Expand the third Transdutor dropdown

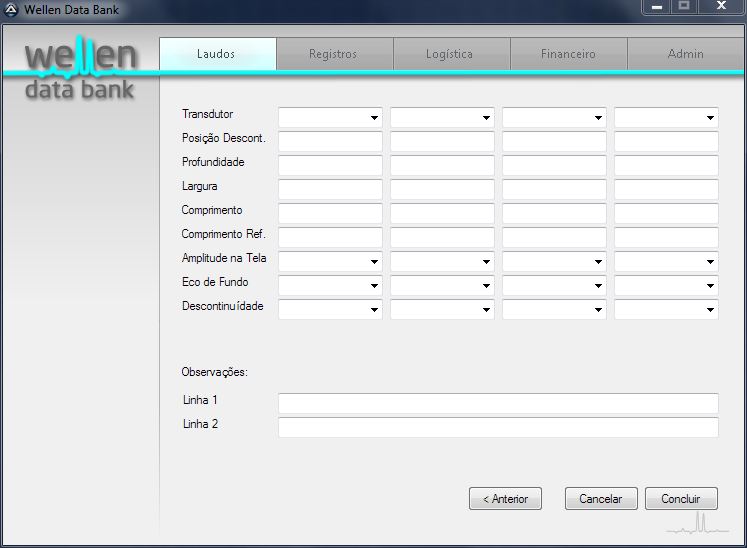click(554, 117)
